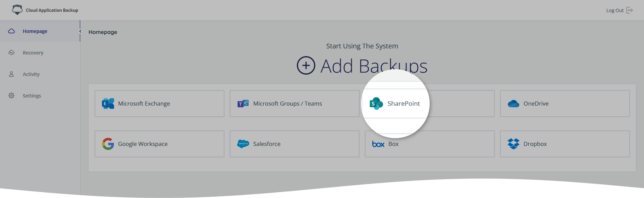The height and width of the screenshot is (198, 644).
Task: Click the Google G logo icon
Action: coord(108,144)
